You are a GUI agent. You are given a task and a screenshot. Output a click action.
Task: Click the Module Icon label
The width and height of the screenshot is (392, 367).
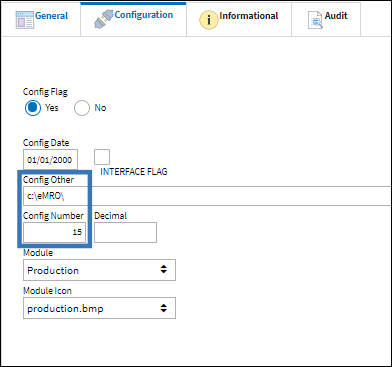click(x=47, y=291)
